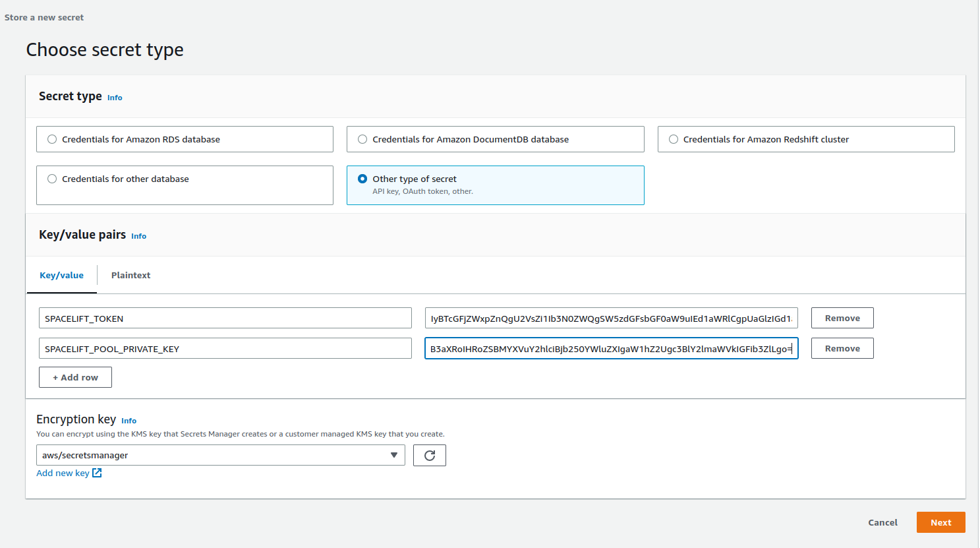Viewport: 980px width, 548px height.
Task: Focus the SPACELIFT_POOL_PRIVATE_KEY value field
Action: [x=611, y=348]
